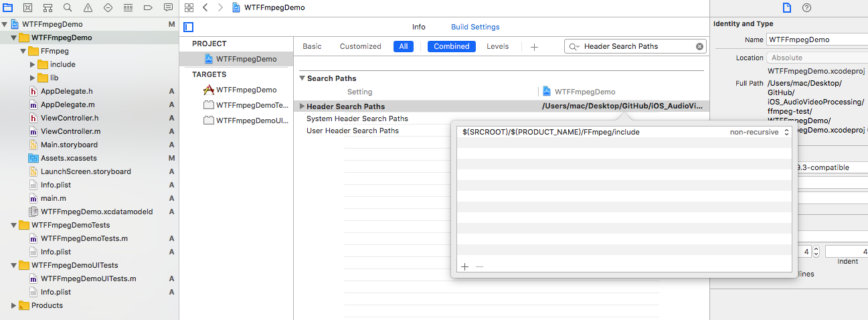This screenshot has height=320, width=868.
Task: Go back with the left chevron
Action: click(205, 7)
